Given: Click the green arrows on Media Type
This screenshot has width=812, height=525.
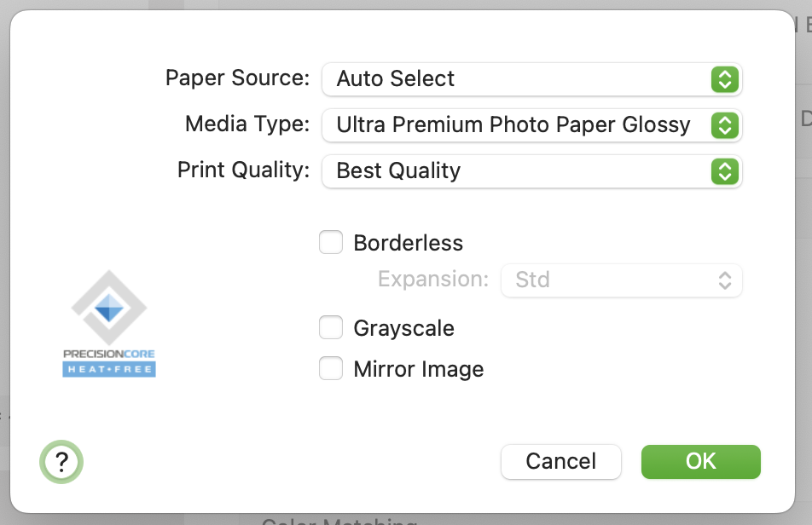Looking at the screenshot, I should point(724,125).
